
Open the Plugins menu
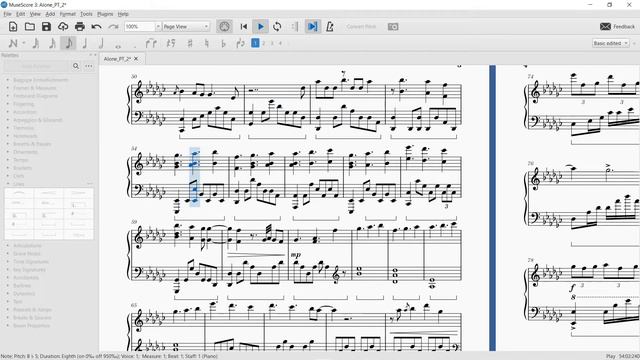pyautogui.click(x=105, y=14)
